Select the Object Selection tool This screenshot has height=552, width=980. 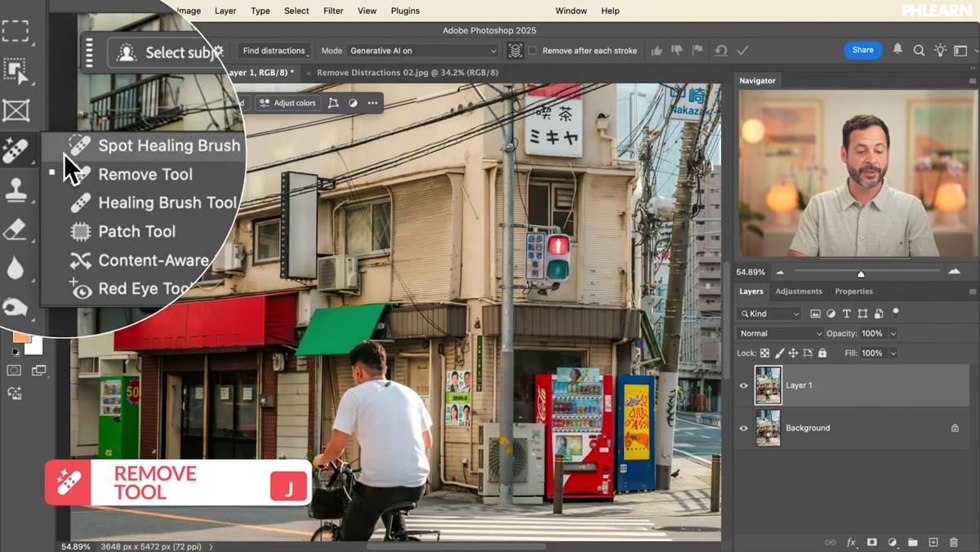(x=16, y=70)
